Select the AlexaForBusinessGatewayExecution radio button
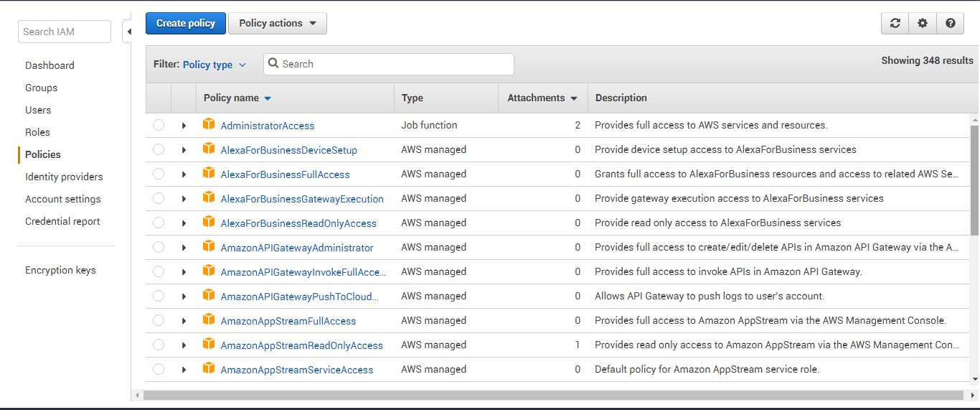Image resolution: width=980 pixels, height=410 pixels. pyautogui.click(x=159, y=198)
